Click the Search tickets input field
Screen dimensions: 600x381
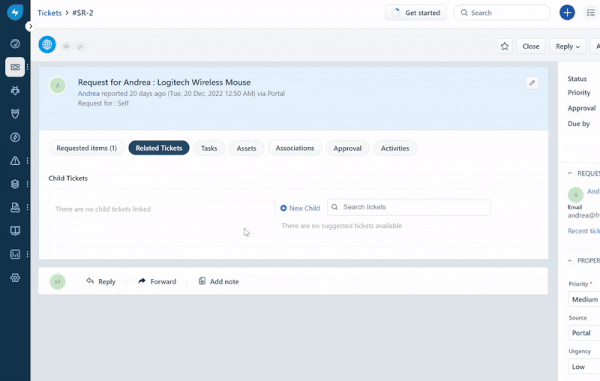click(x=409, y=207)
